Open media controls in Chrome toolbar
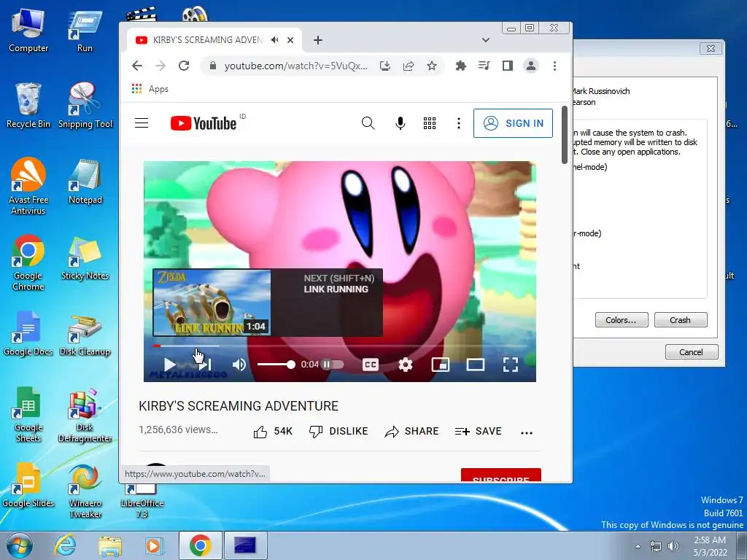 coord(484,66)
